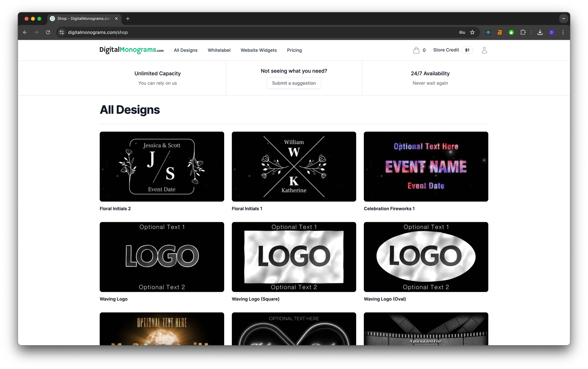588x369 pixels.
Task: Click the Amazon extension icon
Action: pos(500,32)
